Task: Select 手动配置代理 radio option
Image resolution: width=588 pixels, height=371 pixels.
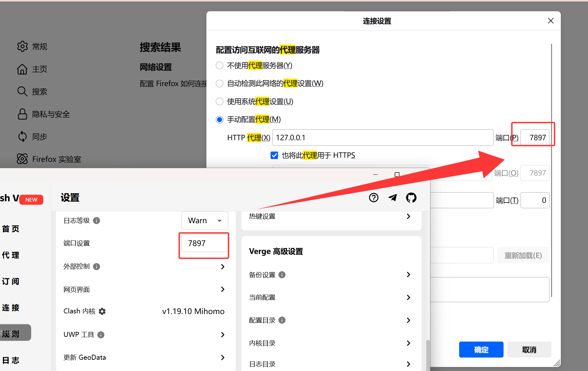Action: click(x=220, y=120)
